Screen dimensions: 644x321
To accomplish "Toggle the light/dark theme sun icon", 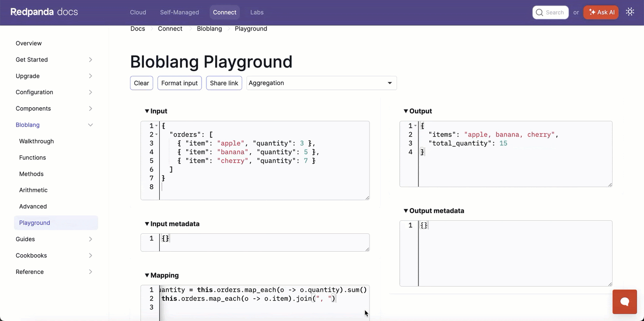I will click(630, 12).
